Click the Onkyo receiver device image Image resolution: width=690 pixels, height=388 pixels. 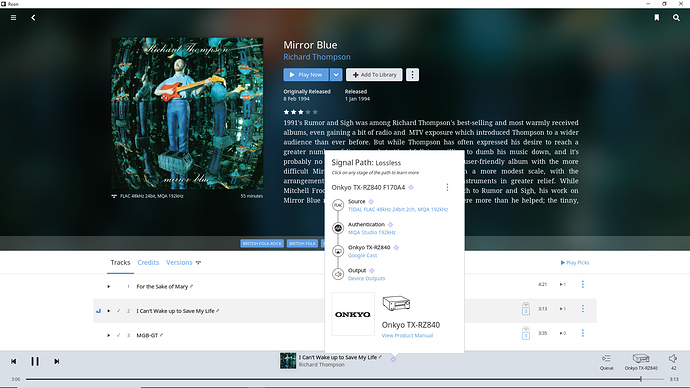pyautogui.click(x=396, y=303)
